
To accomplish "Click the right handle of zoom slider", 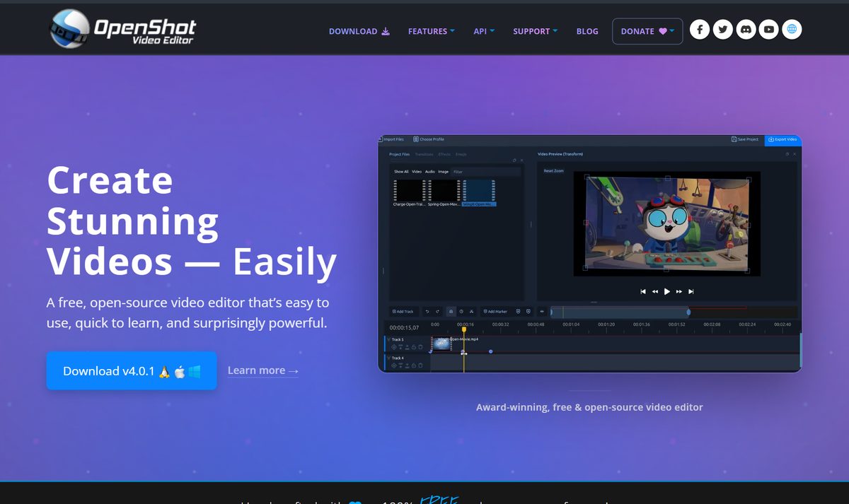I will [x=688, y=312].
